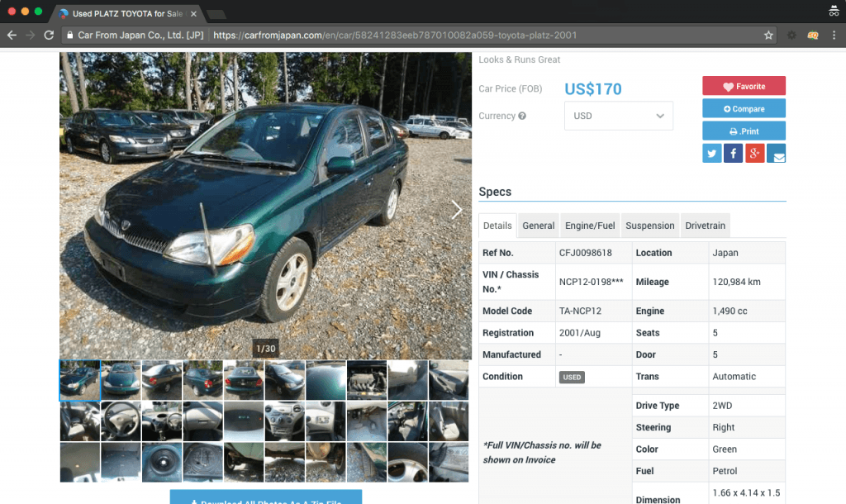Switch to the Suspension tab
This screenshot has width=846, height=504.
pos(649,226)
